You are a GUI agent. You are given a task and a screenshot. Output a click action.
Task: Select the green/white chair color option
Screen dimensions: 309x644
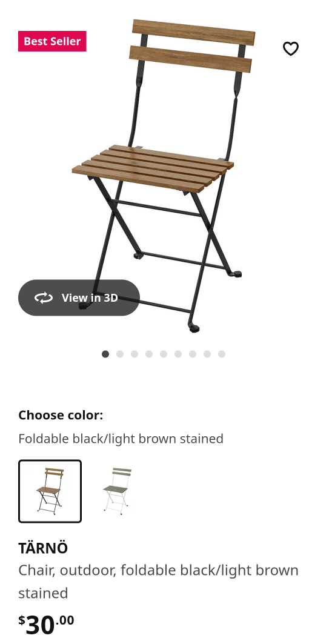(x=117, y=491)
